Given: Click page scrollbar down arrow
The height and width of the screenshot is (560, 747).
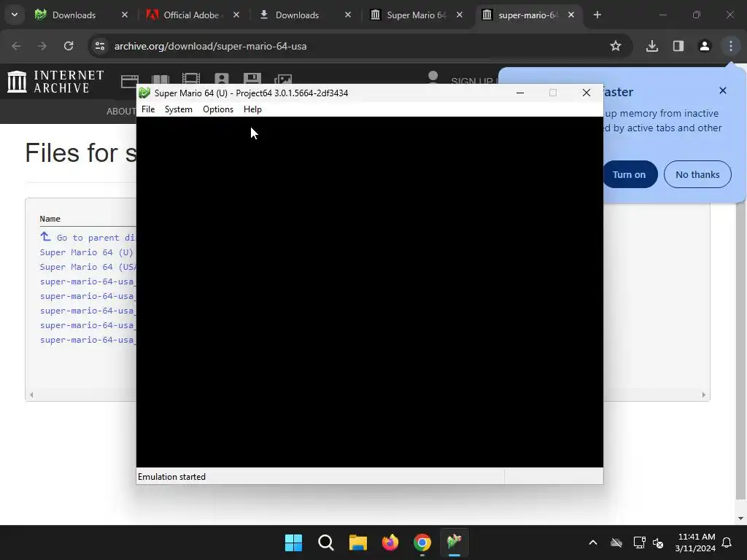Looking at the screenshot, I should coord(740,518).
